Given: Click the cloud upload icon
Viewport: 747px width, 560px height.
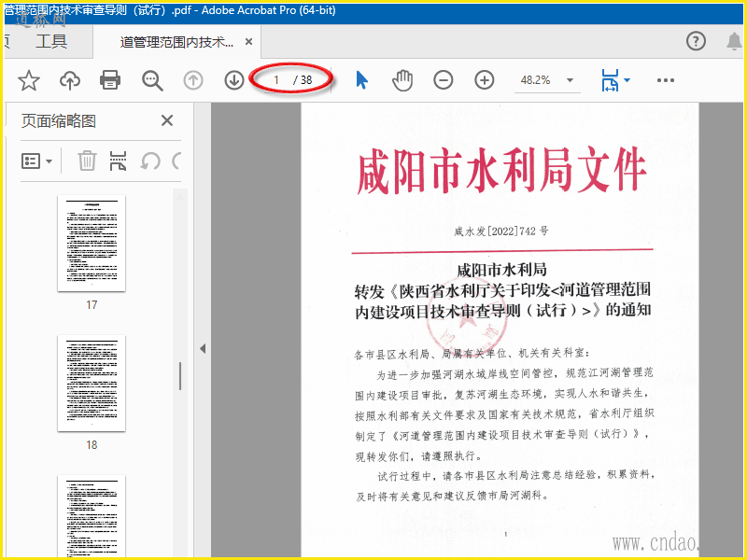Looking at the screenshot, I should 69,80.
